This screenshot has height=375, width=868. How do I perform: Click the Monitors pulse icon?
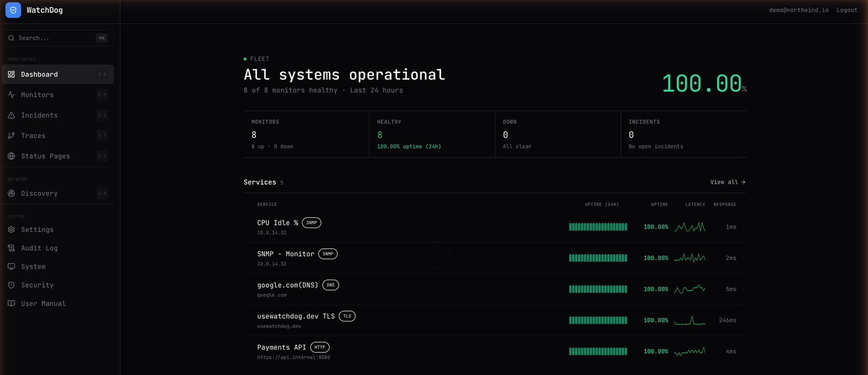(x=11, y=95)
